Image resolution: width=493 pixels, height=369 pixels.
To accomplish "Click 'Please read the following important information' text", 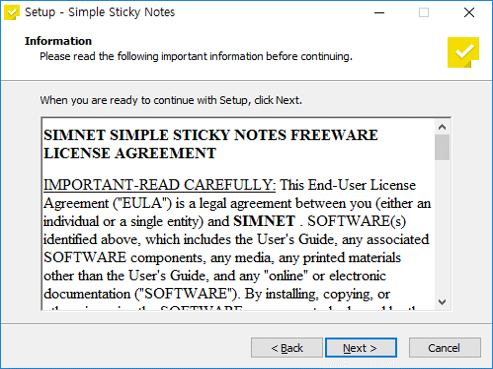I will click(196, 56).
